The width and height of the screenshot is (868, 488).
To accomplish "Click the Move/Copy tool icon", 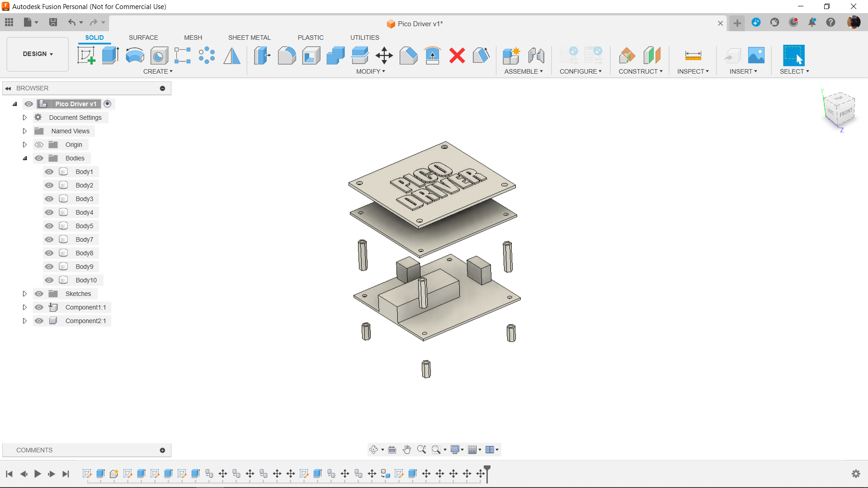I will 384,56.
